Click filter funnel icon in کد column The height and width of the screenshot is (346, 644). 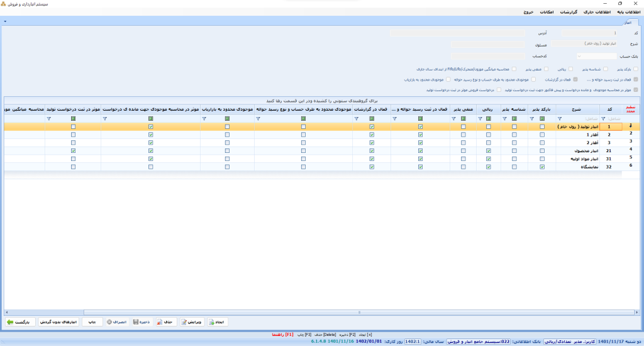603,118
